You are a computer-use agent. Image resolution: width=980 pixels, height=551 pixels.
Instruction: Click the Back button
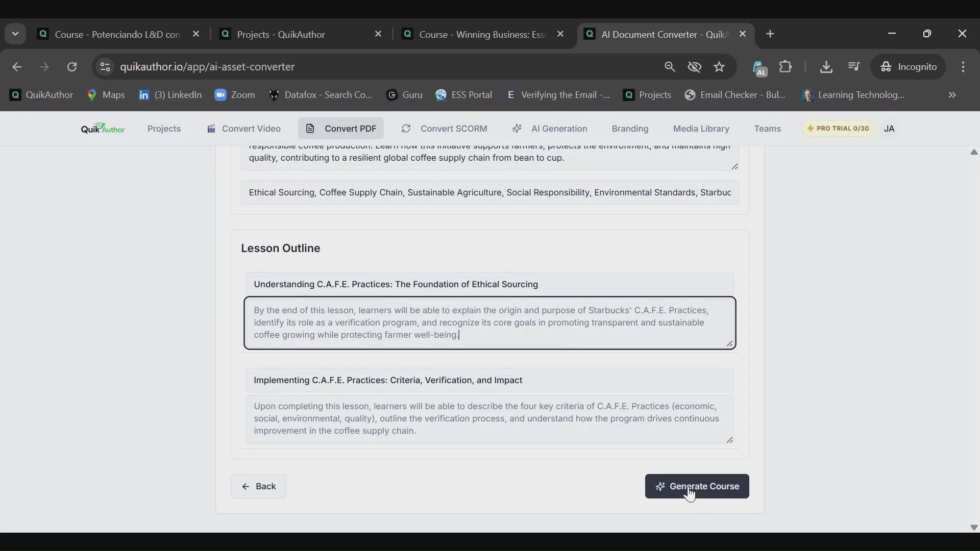pyautogui.click(x=259, y=487)
